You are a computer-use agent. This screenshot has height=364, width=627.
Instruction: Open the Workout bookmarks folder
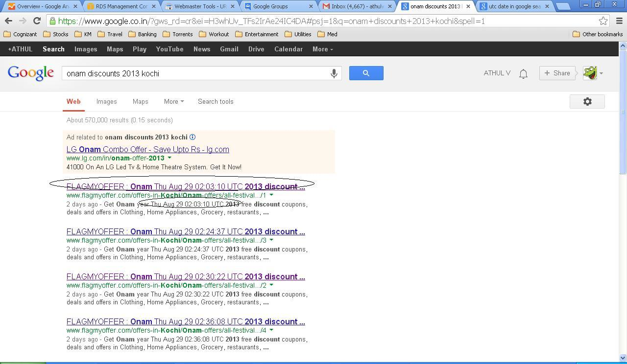click(x=214, y=34)
